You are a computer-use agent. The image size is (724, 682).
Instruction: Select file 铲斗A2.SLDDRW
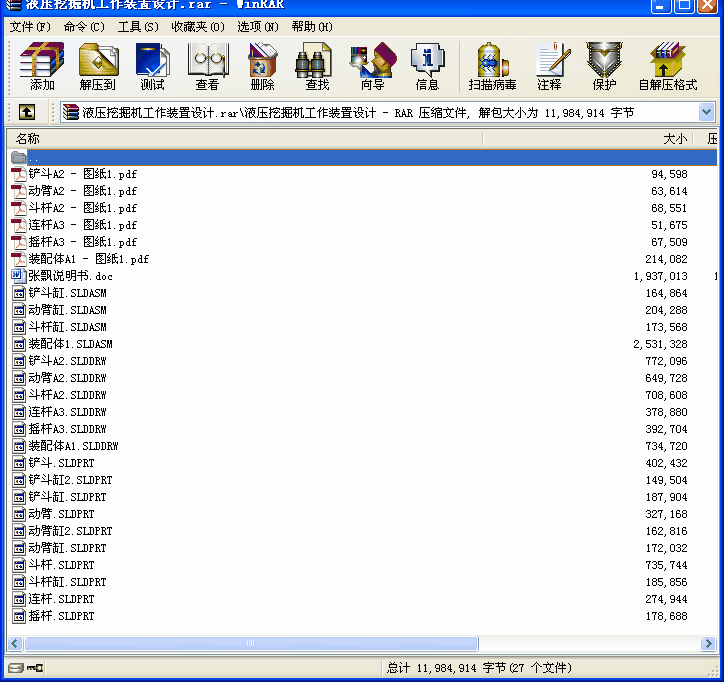pyautogui.click(x=67, y=361)
